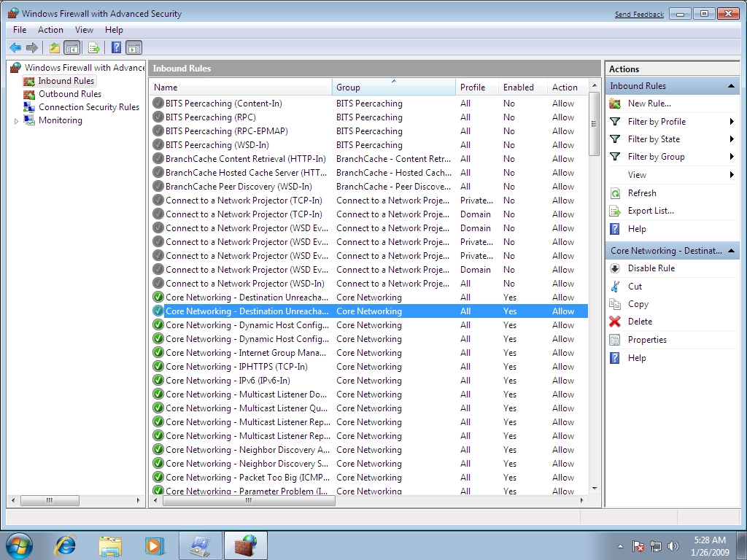Click the Back arrow in the toolbar

coord(15,48)
